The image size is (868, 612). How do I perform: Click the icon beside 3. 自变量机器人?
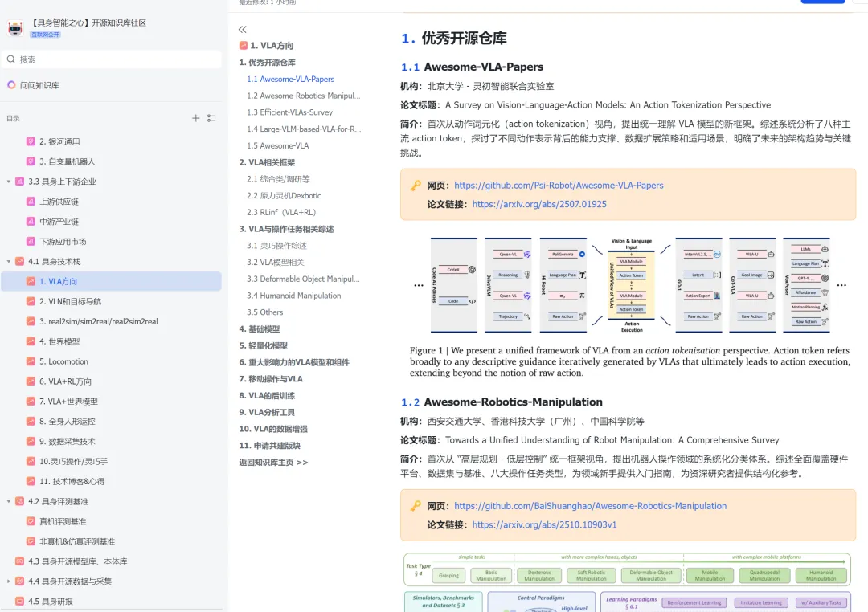tap(31, 161)
